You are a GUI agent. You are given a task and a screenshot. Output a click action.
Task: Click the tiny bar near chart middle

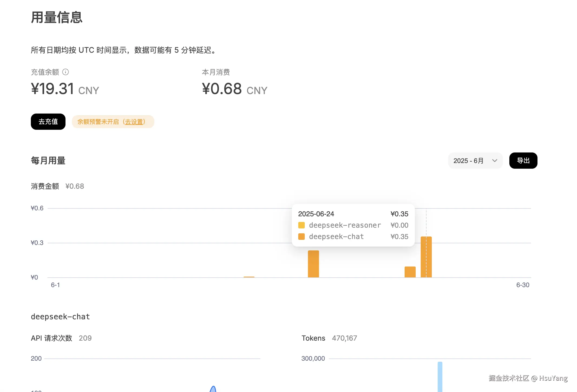pyautogui.click(x=249, y=277)
